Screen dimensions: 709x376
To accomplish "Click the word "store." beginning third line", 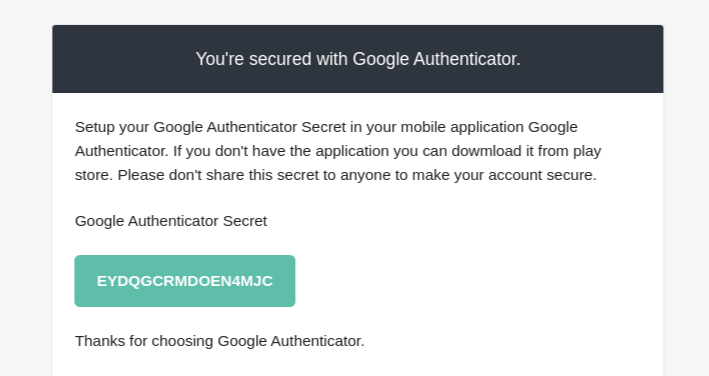I will (94, 175).
